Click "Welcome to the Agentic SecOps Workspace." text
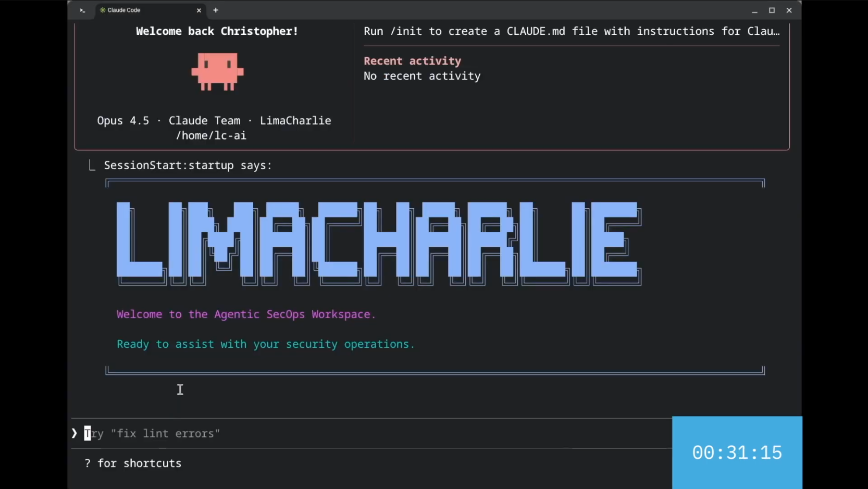This screenshot has height=489, width=868. click(246, 315)
